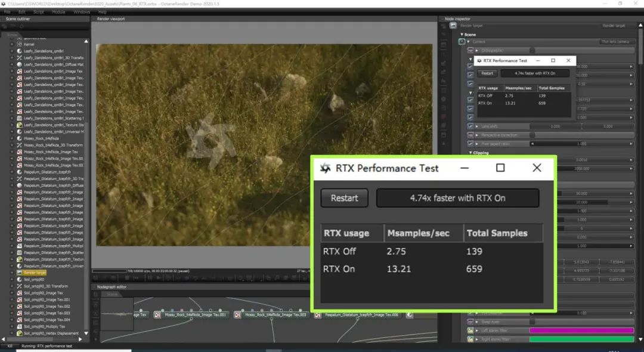Screen dimensions: 644x352
Task: Increase Pixel aspect ratio with the right arrow
Action: point(631,144)
